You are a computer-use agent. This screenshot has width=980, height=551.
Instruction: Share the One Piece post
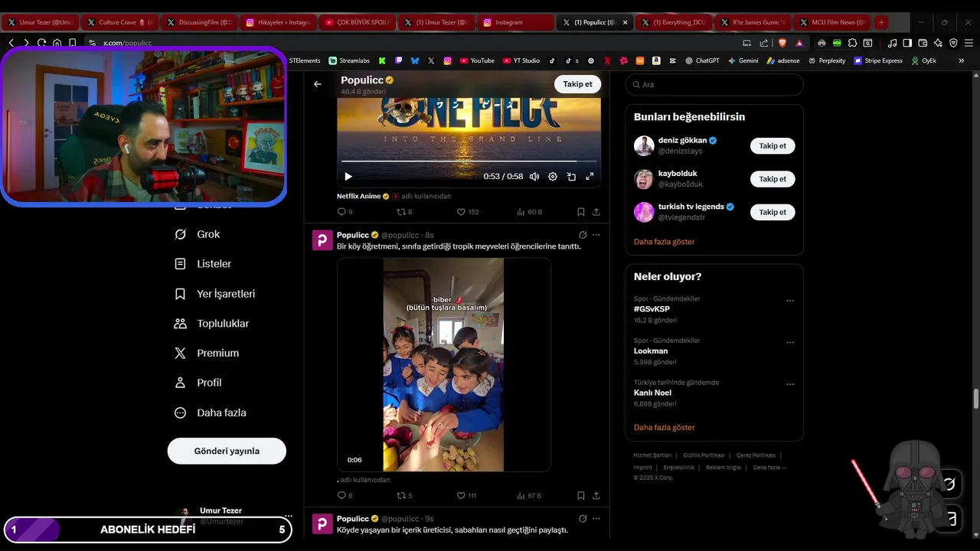[x=596, y=212]
